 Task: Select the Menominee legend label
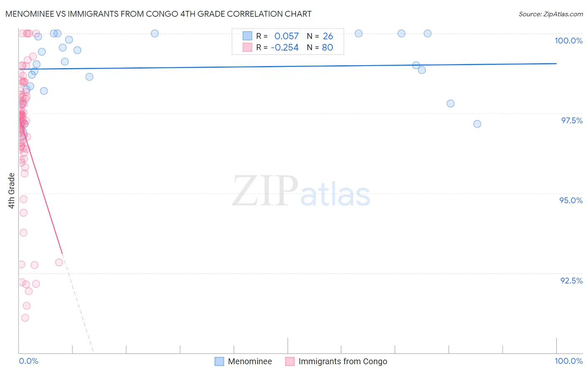tap(250, 361)
